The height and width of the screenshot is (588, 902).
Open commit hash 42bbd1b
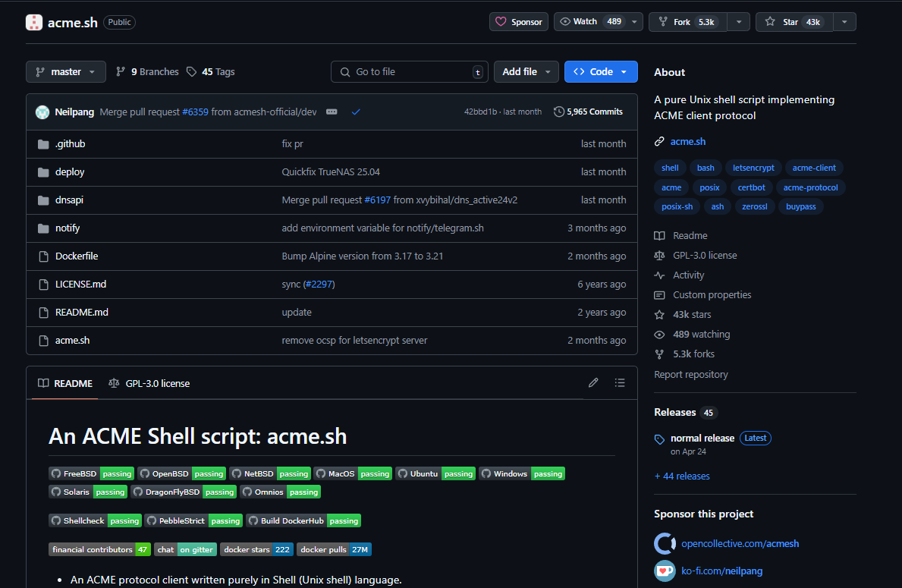(480, 112)
